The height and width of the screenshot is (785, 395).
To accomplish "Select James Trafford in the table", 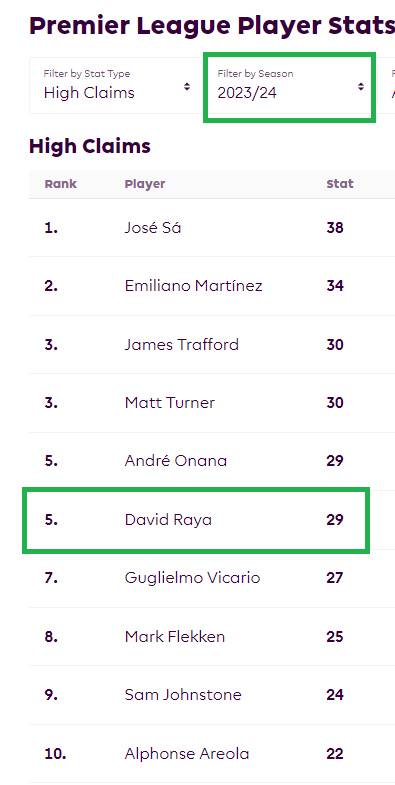I will tap(181, 344).
